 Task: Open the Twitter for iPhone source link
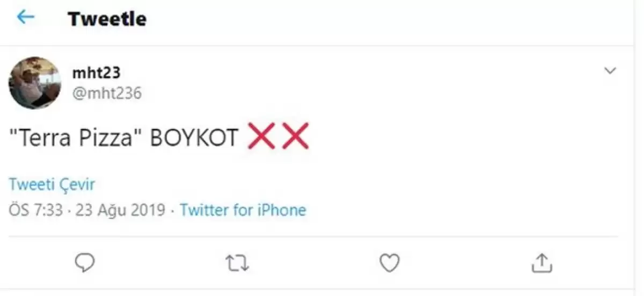point(243,210)
